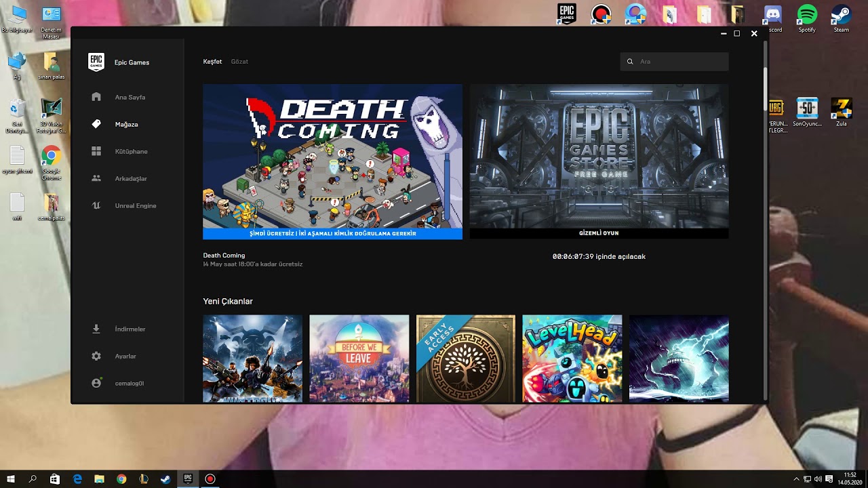The image size is (868, 488).
Task: Click the Death Coming title link
Action: (x=224, y=256)
